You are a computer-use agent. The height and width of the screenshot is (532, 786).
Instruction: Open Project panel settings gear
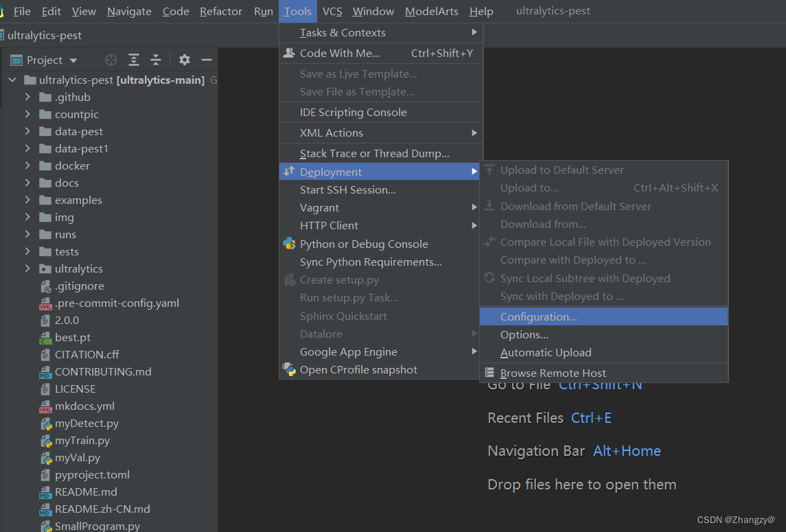[x=185, y=60]
